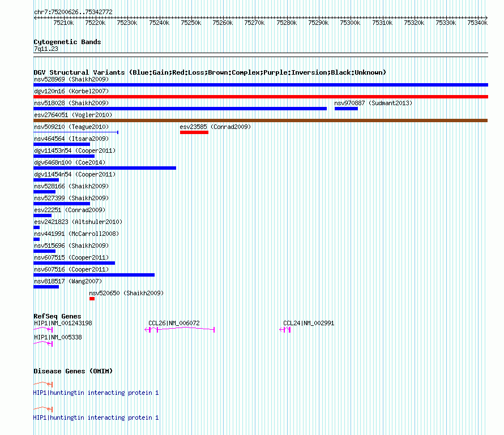The height and width of the screenshot is (435, 504).
Task: Click the 75270k ruler tick
Action: click(254, 23)
